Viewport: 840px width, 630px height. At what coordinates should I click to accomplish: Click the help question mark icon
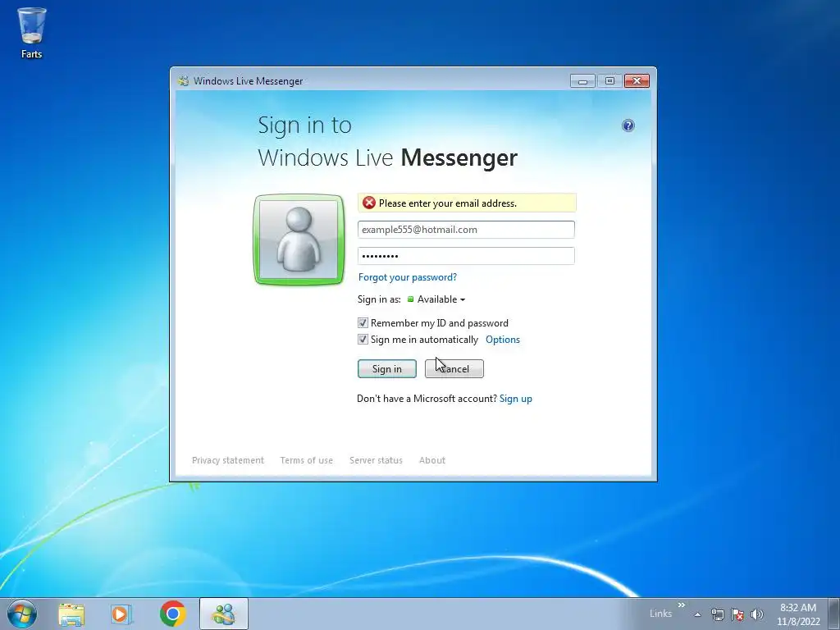(x=628, y=126)
